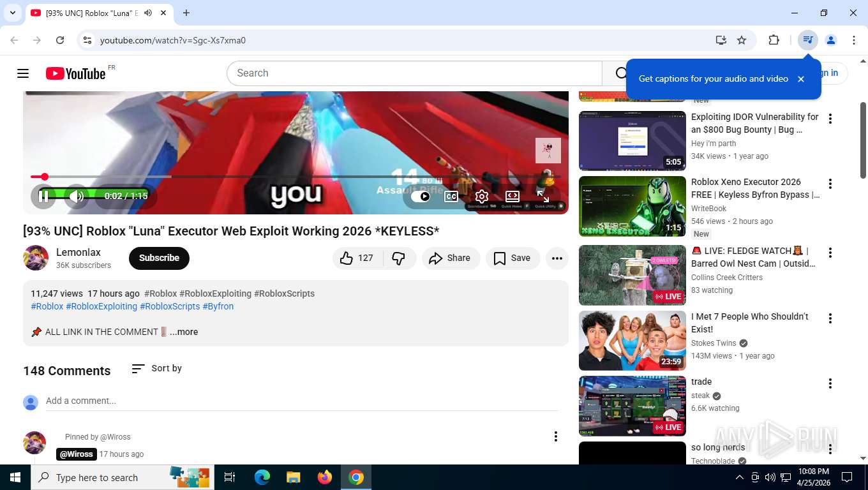Switch to theater mode
The image size is (868, 490).
[513, 197]
